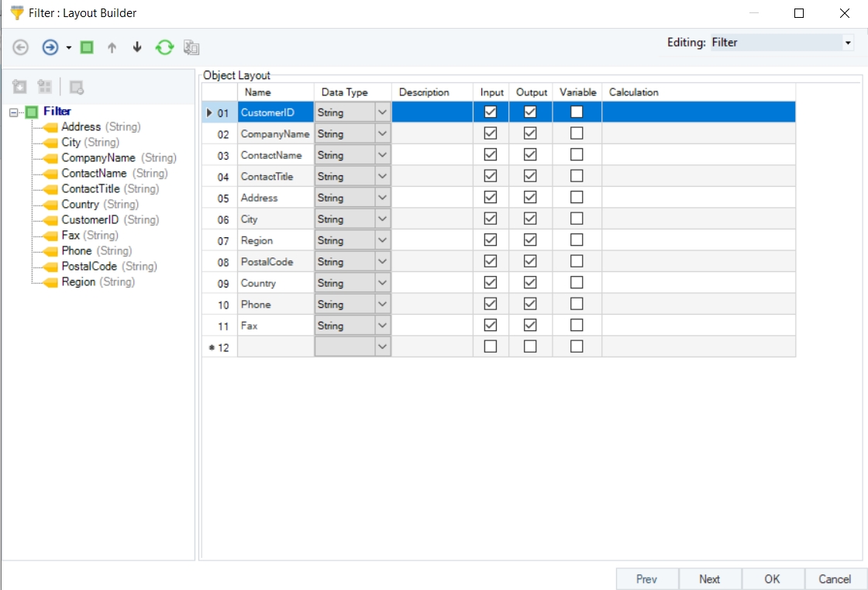Image resolution: width=868 pixels, height=590 pixels.
Task: Uncheck the Input checkbox for CompanyName
Action: [490, 133]
